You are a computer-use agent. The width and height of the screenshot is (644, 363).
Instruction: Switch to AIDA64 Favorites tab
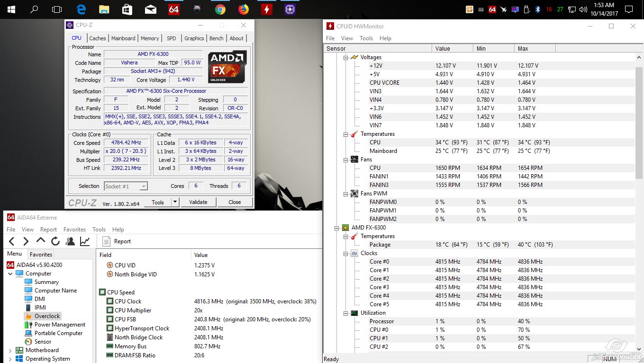click(41, 254)
